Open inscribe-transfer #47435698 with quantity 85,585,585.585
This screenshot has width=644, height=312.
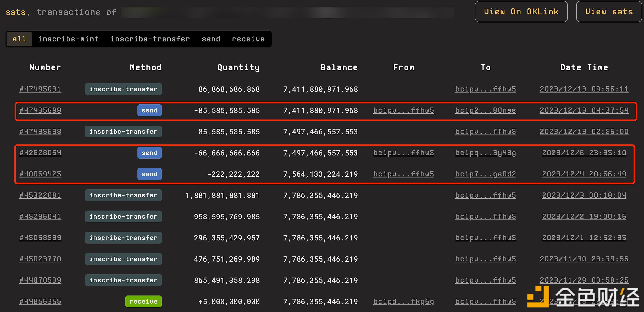tap(40, 132)
